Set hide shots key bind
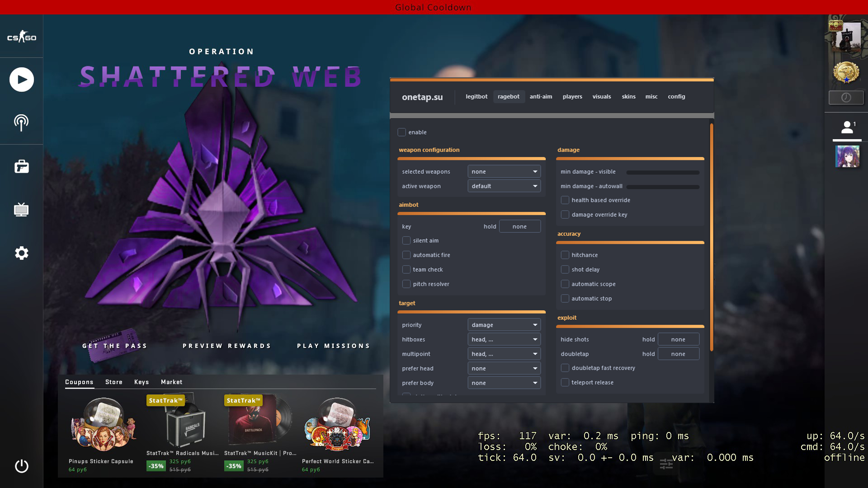This screenshot has width=868, height=488. 678,339
